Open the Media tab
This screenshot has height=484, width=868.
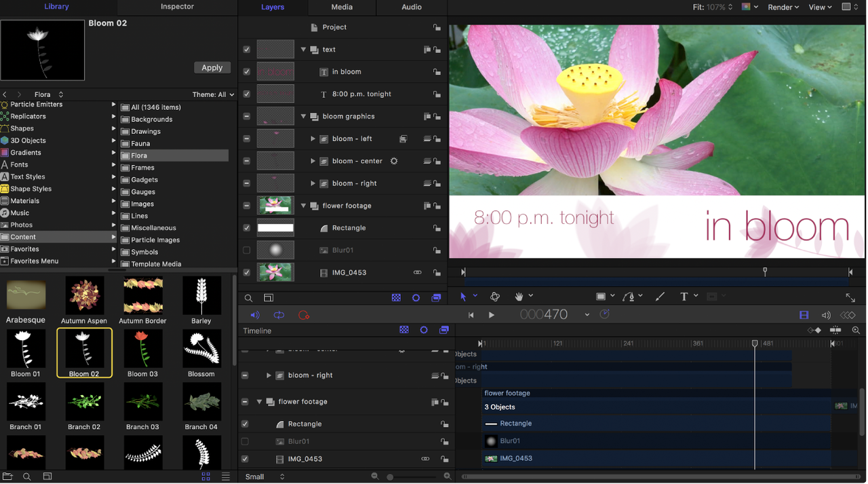coord(342,7)
